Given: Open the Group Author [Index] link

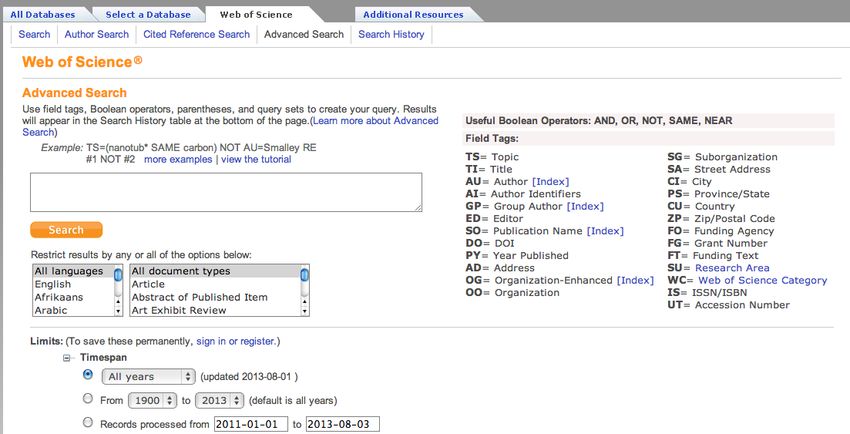Looking at the screenshot, I should [585, 206].
